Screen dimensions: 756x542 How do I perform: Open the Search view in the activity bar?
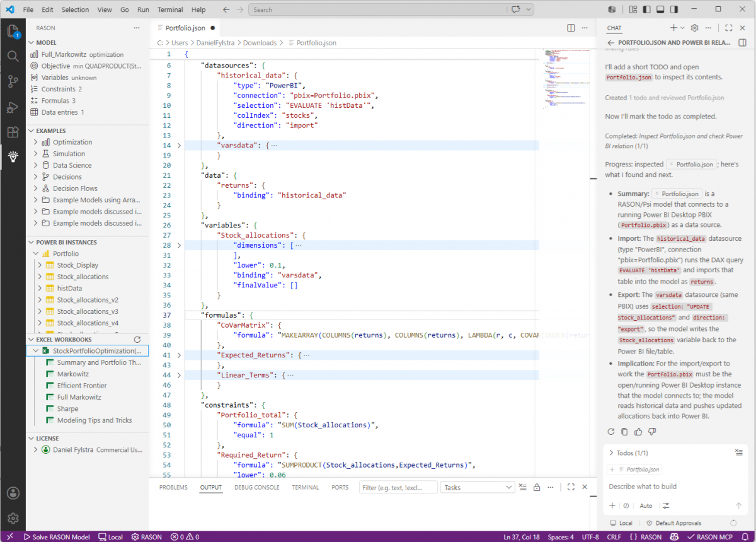click(x=13, y=55)
